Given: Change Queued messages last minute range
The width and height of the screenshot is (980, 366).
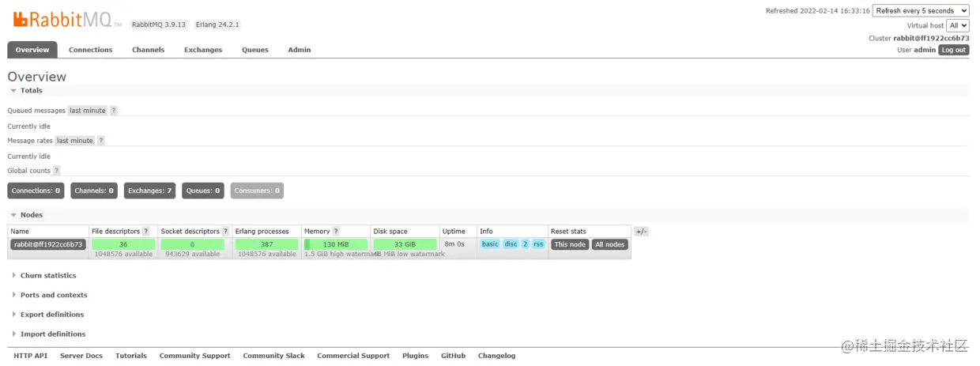Looking at the screenshot, I should click(87, 111).
